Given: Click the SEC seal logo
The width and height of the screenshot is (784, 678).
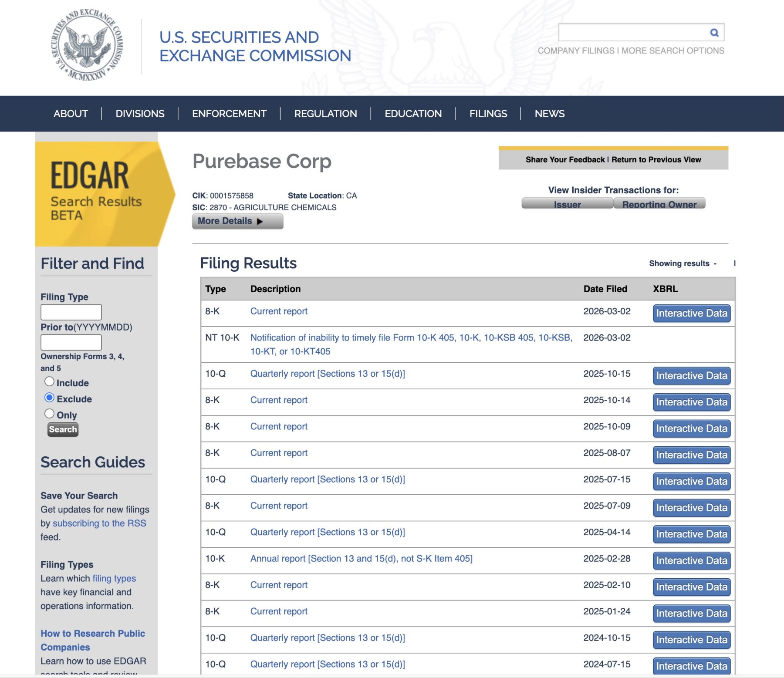Looking at the screenshot, I should pyautogui.click(x=87, y=45).
